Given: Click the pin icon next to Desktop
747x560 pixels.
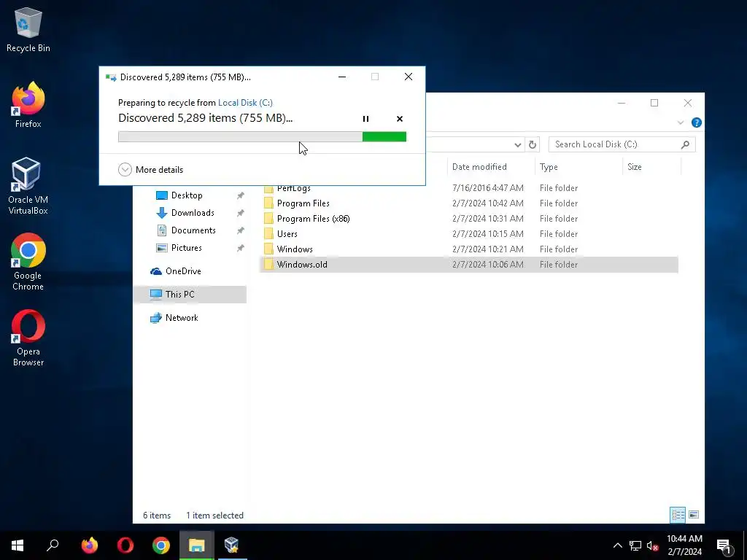Looking at the screenshot, I should click(241, 195).
